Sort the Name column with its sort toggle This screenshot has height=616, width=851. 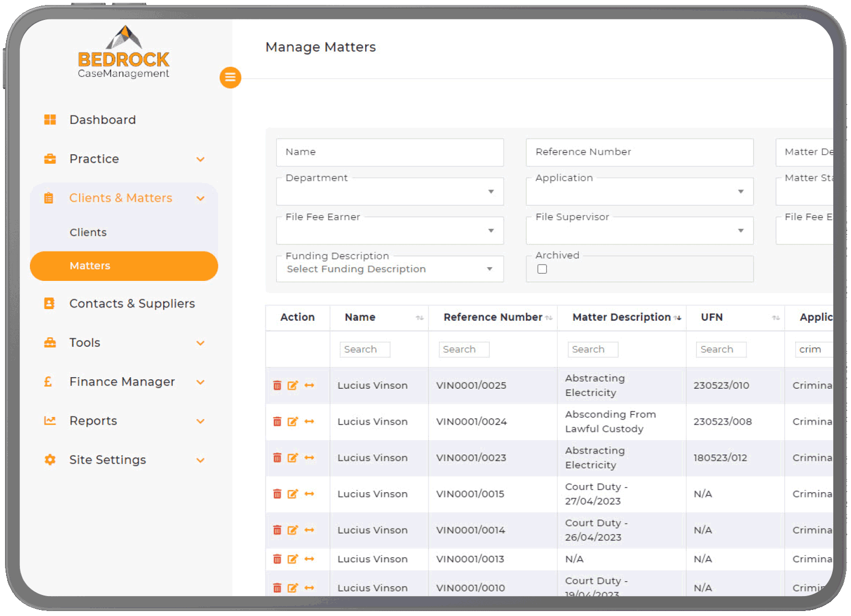(419, 317)
